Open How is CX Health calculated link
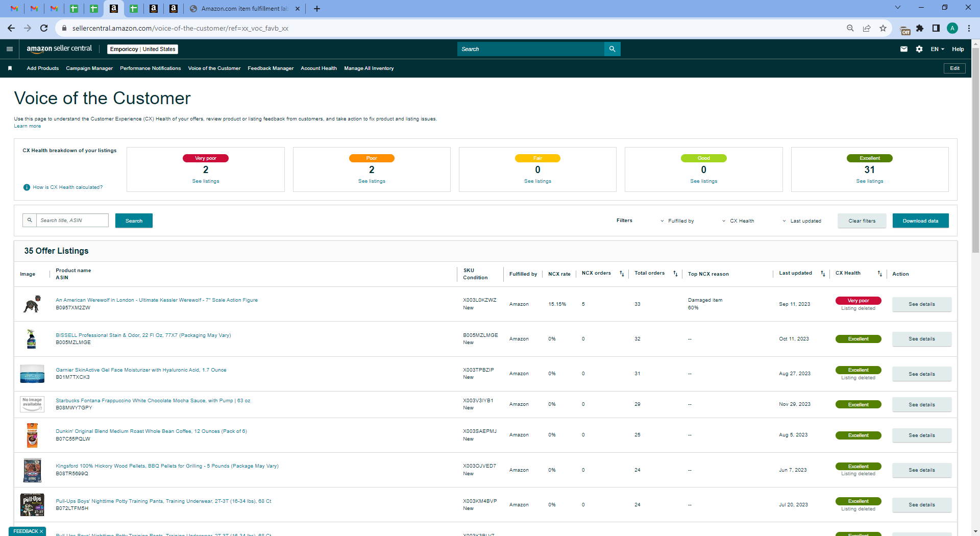Screen dimensions: 980x536 pyautogui.click(x=68, y=187)
